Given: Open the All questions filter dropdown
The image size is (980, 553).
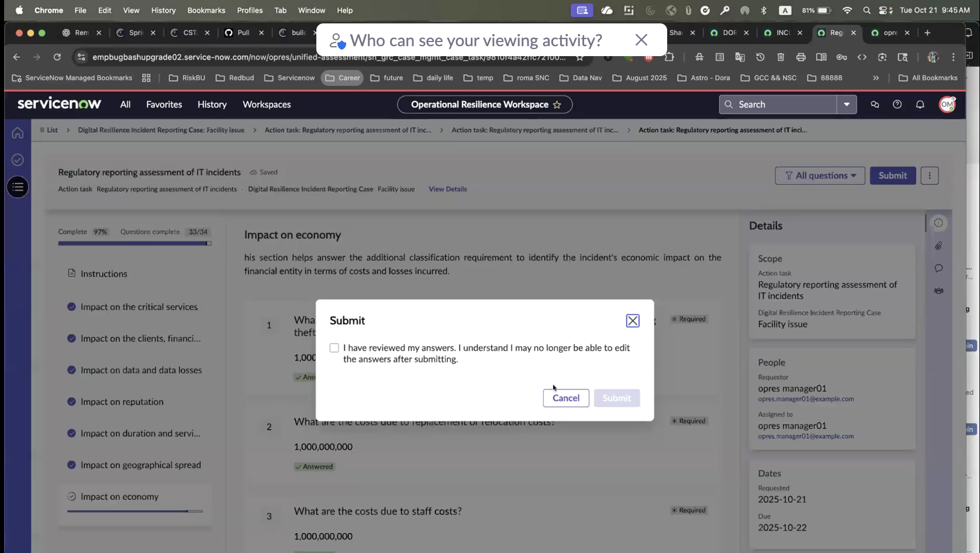Looking at the screenshot, I should click(820, 175).
